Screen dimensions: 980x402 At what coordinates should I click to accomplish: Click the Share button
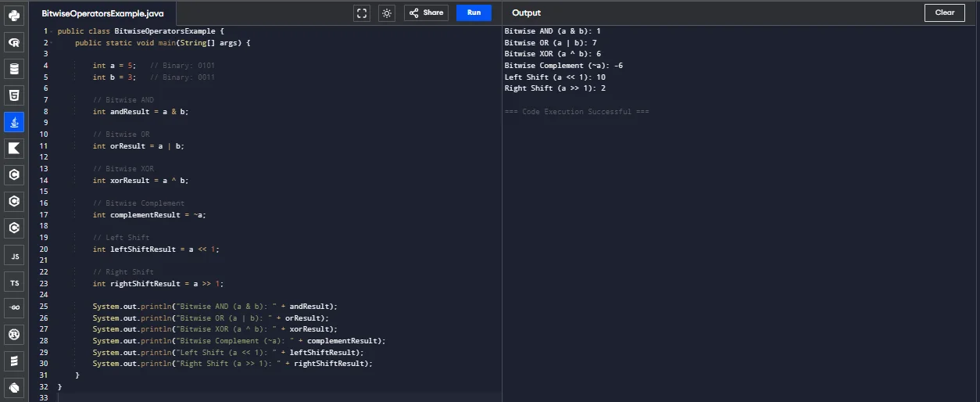(426, 13)
